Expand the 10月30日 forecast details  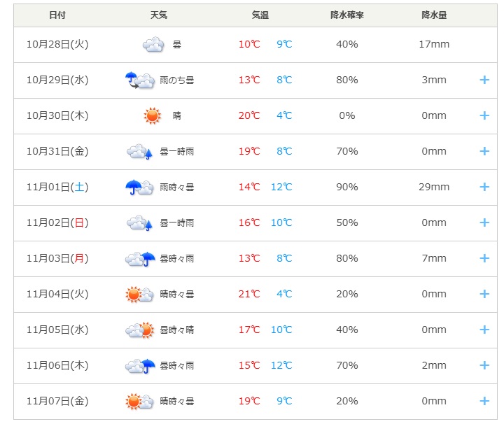click(484, 116)
